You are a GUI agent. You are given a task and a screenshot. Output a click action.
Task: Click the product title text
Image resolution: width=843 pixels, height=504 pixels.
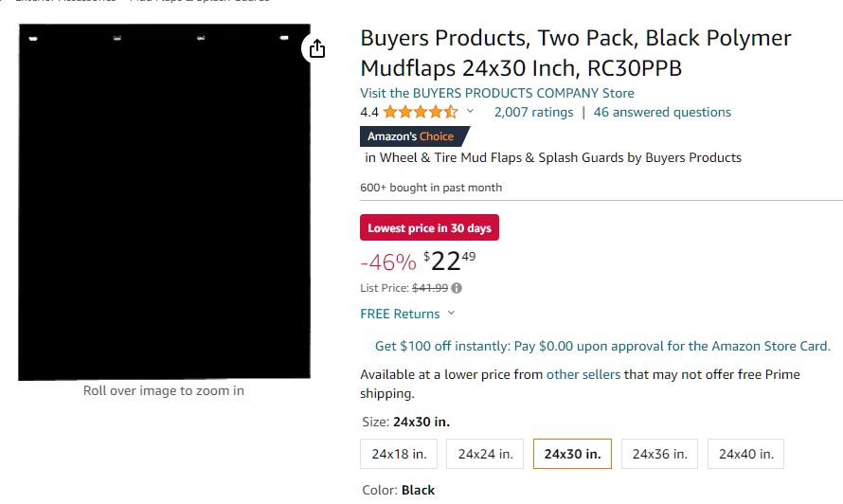click(x=575, y=53)
